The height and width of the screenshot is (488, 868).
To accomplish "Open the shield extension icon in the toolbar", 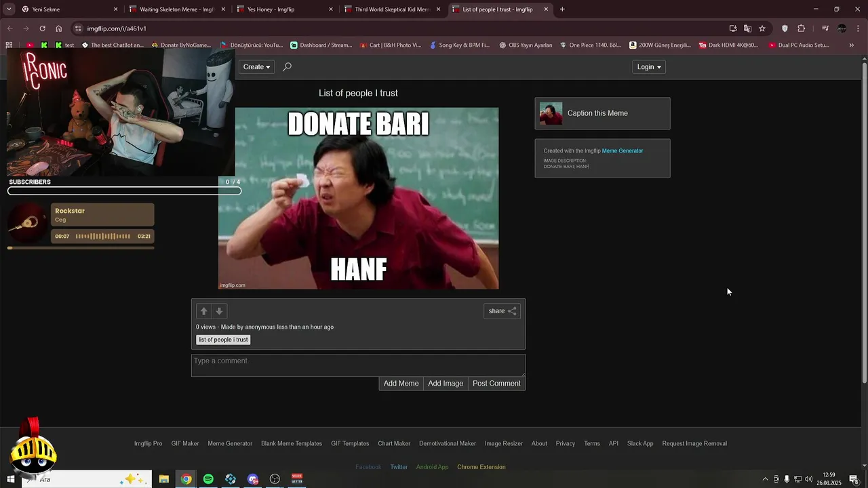I will click(x=785, y=28).
